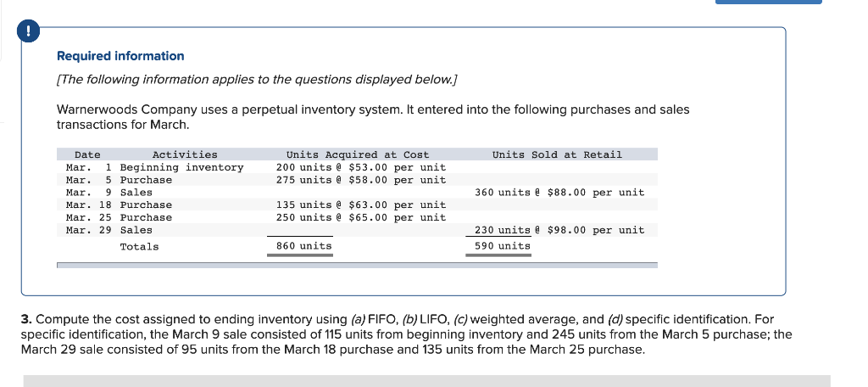
Task: Click the 860 units total acquired
Action: [x=304, y=246]
